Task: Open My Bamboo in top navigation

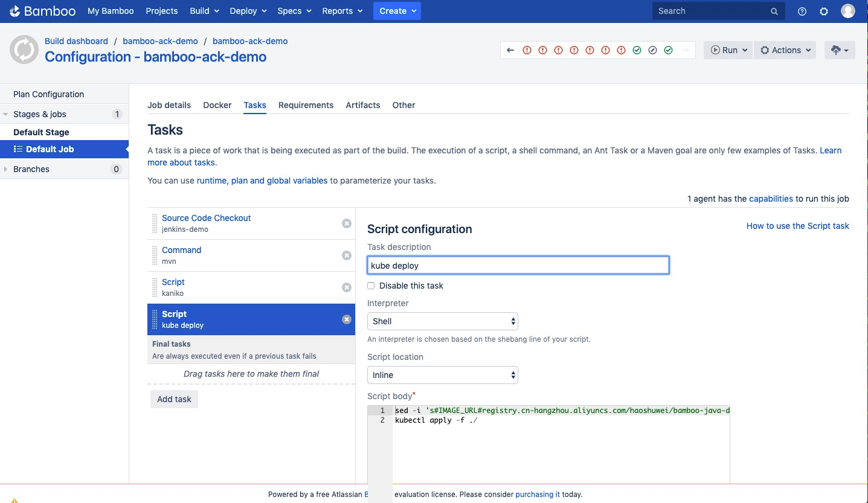Action: (x=111, y=11)
